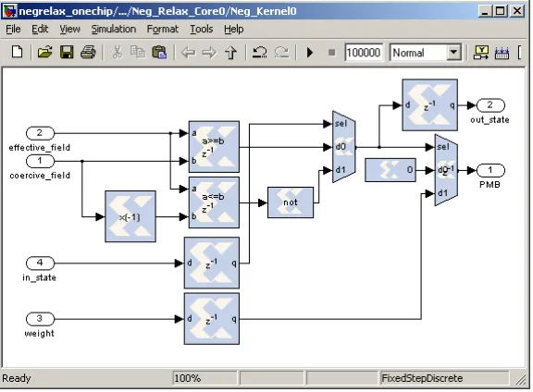Click the effective_field label text
The height and width of the screenshot is (392, 533).
click(x=40, y=147)
